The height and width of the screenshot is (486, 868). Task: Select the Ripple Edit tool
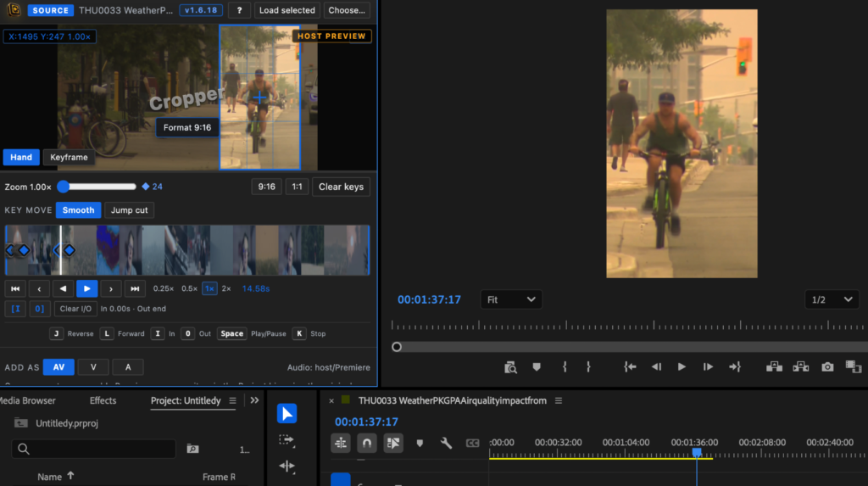pyautogui.click(x=287, y=466)
